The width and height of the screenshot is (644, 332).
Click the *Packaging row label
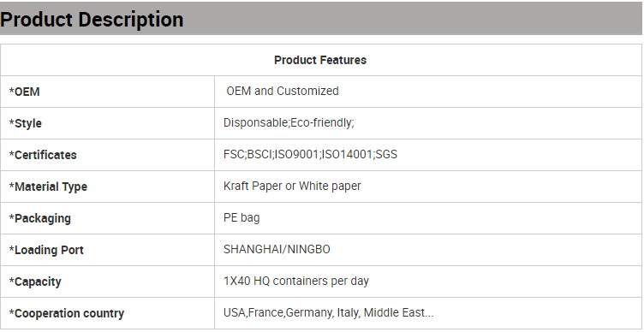40,218
